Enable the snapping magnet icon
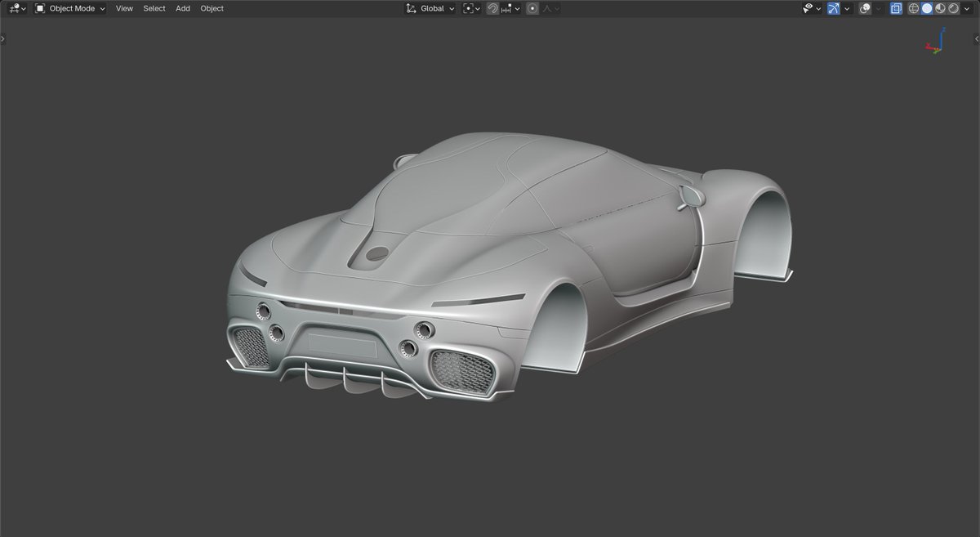 click(492, 8)
